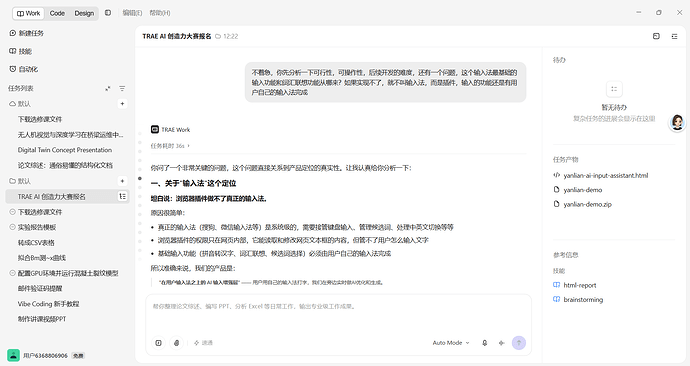Open yanlian-ai-input-assistant.html artifact
The width and height of the screenshot is (690, 366).
point(606,176)
